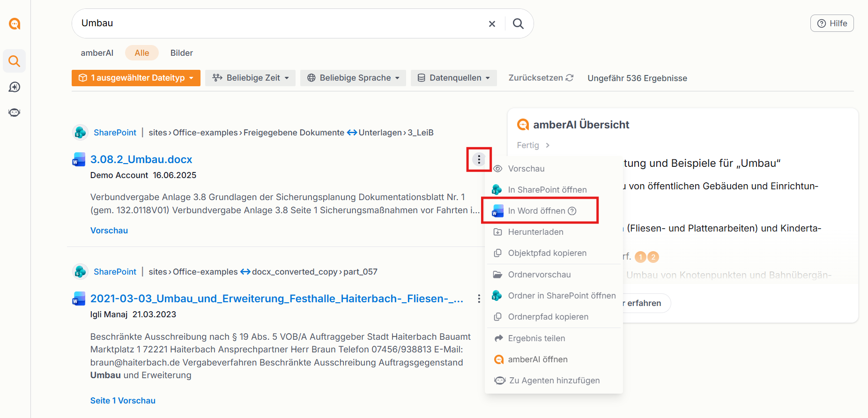Select Objektpfad kopieren menu entry
Image resolution: width=868 pixels, height=418 pixels.
click(x=554, y=253)
